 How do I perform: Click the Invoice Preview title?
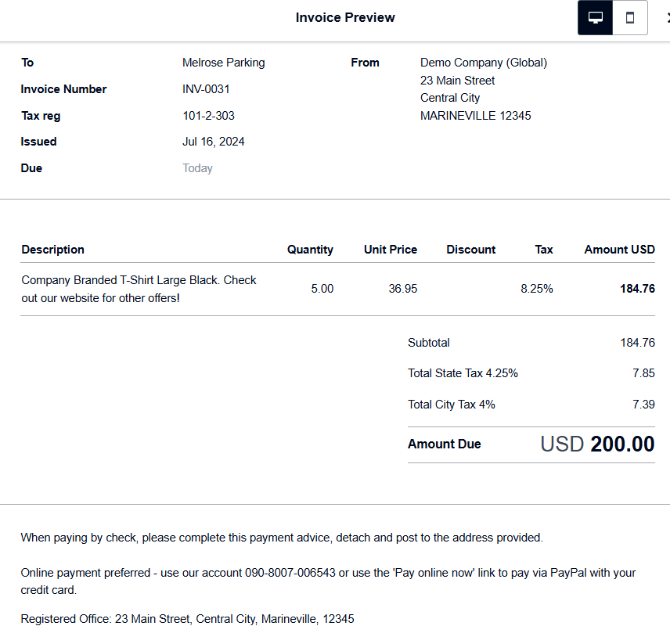click(x=345, y=17)
